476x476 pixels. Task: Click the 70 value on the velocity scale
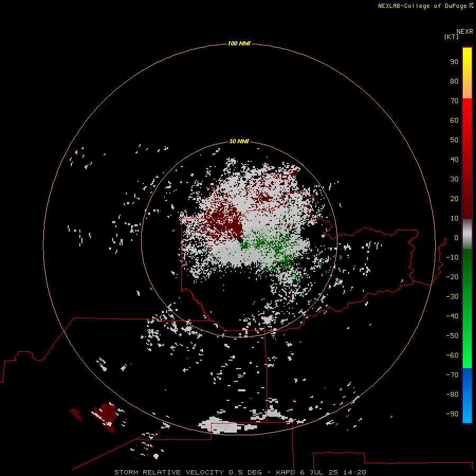coord(454,101)
